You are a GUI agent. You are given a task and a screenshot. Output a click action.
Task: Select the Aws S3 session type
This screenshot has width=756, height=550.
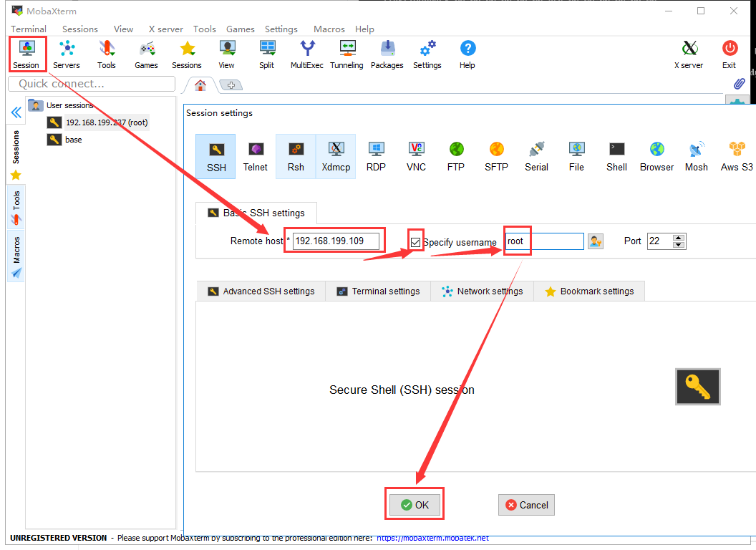[736, 156]
